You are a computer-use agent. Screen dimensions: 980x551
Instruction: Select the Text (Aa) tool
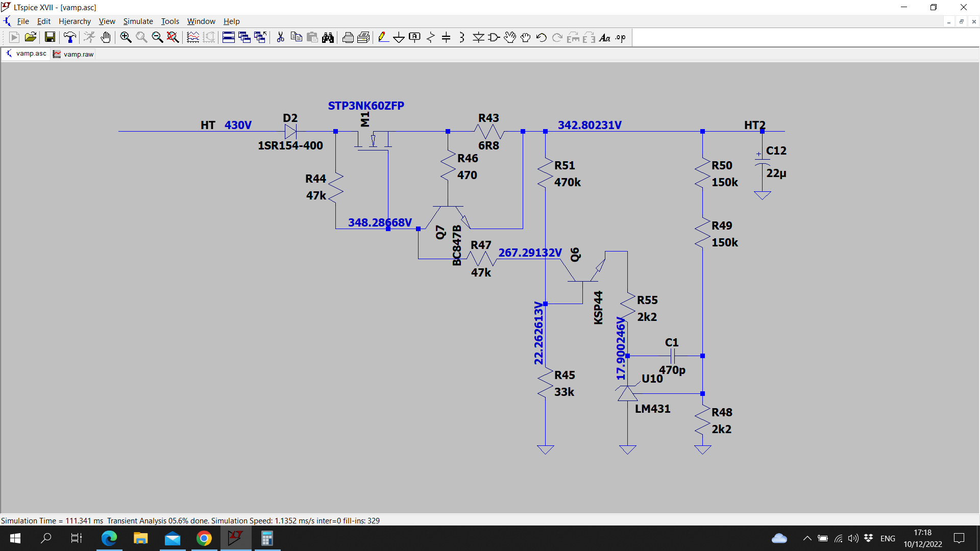tap(605, 37)
